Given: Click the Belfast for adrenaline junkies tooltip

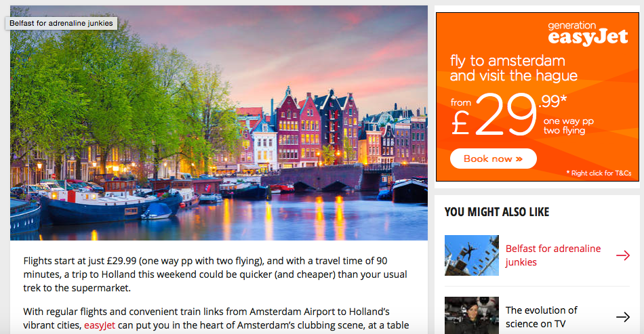Looking at the screenshot, I should (x=61, y=24).
